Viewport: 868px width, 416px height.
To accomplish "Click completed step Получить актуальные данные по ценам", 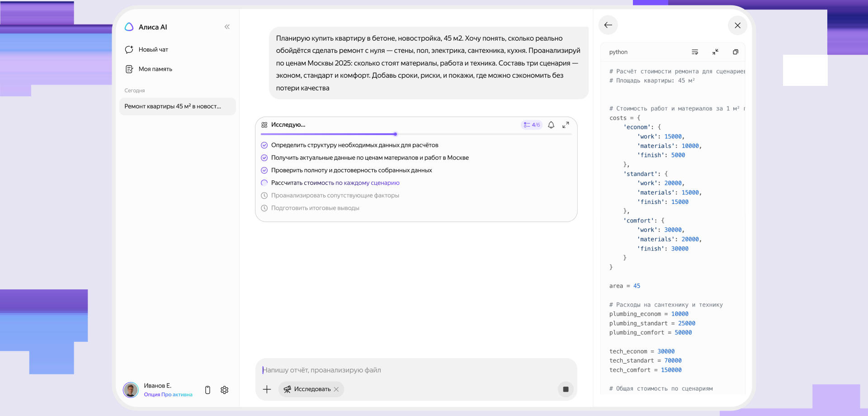I will point(369,158).
